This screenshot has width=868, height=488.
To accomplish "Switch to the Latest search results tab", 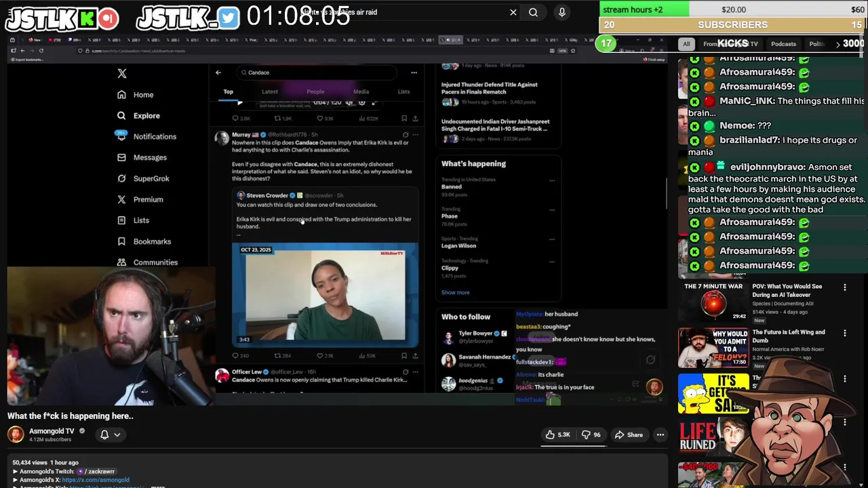I will click(270, 91).
